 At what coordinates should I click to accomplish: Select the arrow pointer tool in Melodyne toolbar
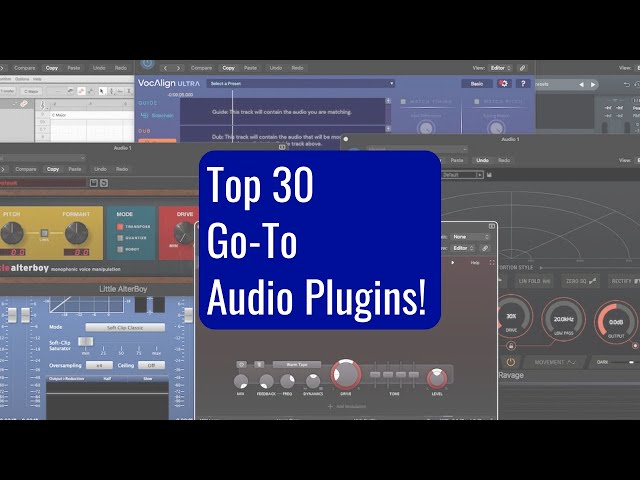102,91
